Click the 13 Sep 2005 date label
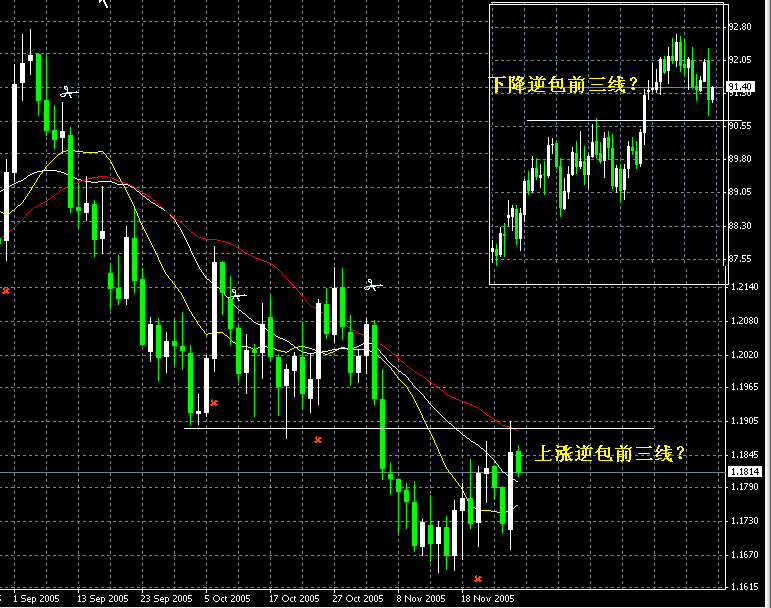The height and width of the screenshot is (608, 771). coord(102,599)
